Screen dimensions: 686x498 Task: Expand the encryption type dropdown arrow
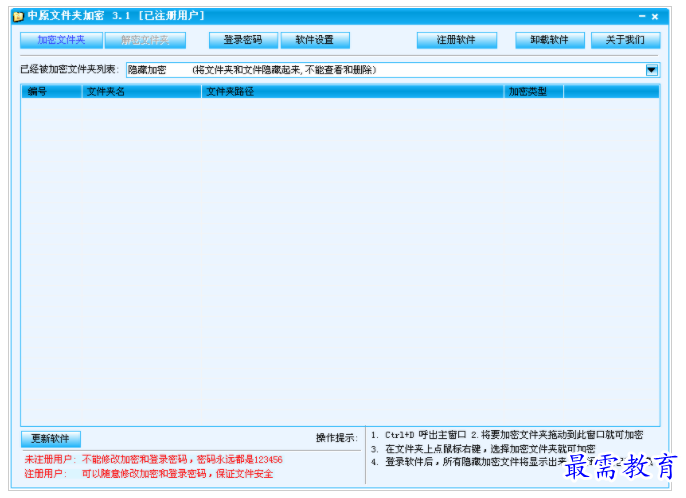652,70
